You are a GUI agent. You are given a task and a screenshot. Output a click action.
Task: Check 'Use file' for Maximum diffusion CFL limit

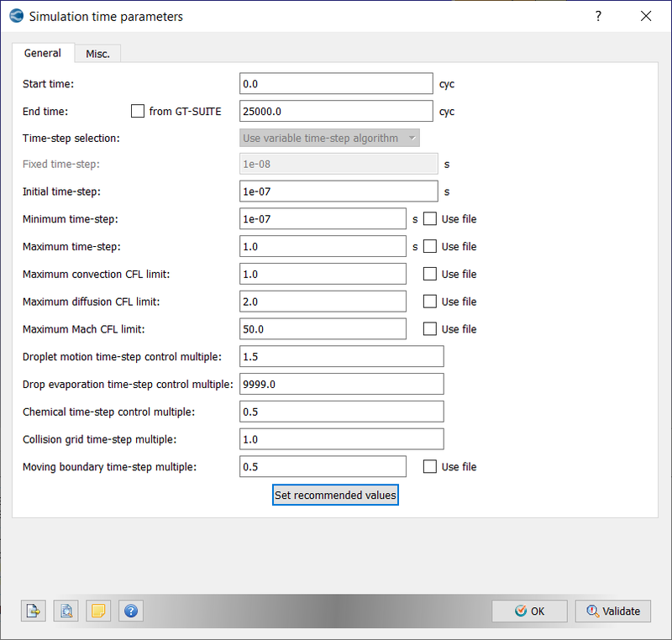pyautogui.click(x=430, y=302)
